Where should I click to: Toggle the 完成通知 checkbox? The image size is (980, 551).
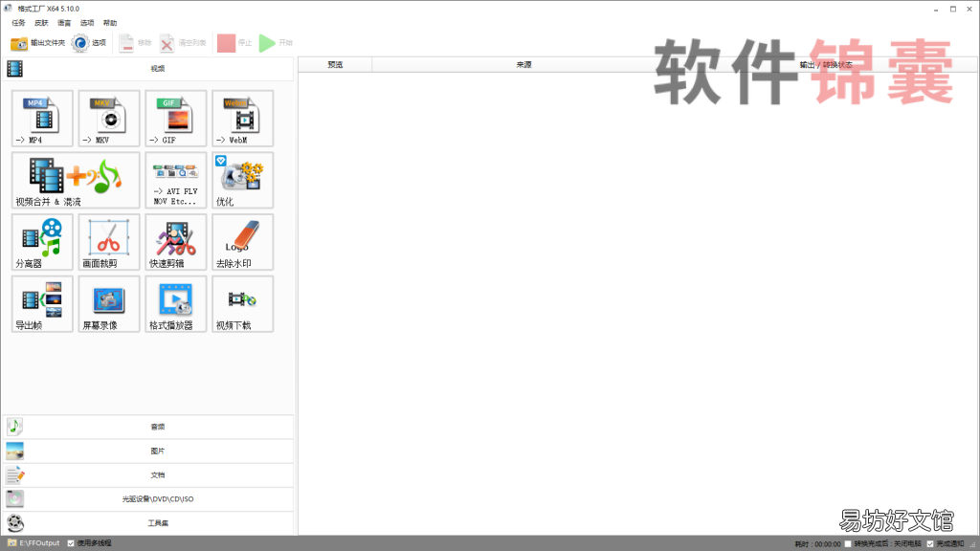coord(930,544)
